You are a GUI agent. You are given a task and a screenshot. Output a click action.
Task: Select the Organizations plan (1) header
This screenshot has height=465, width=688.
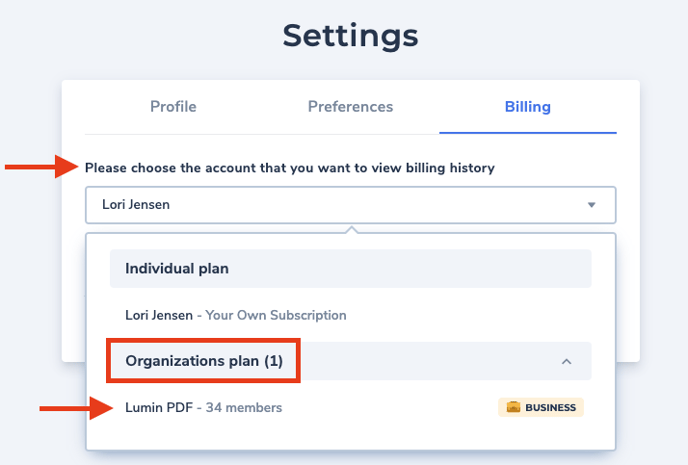351,361
